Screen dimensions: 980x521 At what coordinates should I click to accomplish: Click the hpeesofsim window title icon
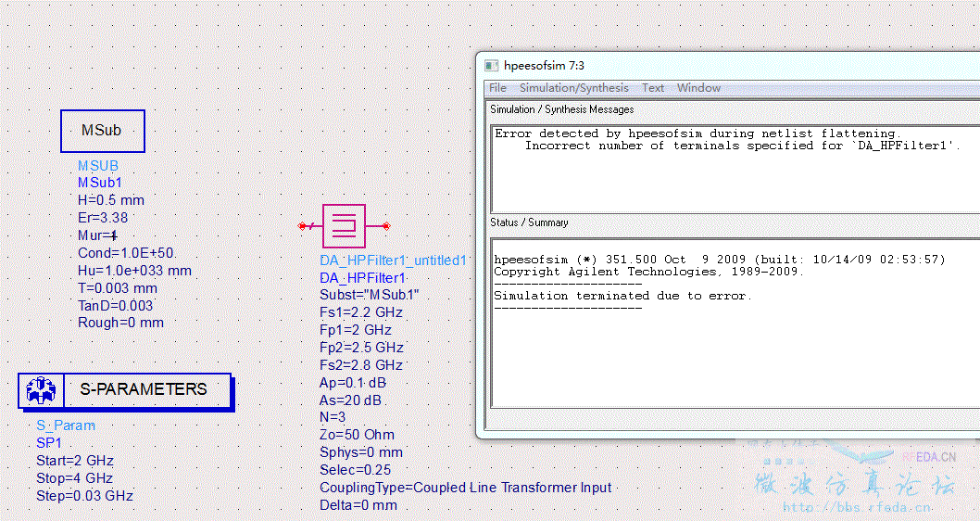click(492, 66)
